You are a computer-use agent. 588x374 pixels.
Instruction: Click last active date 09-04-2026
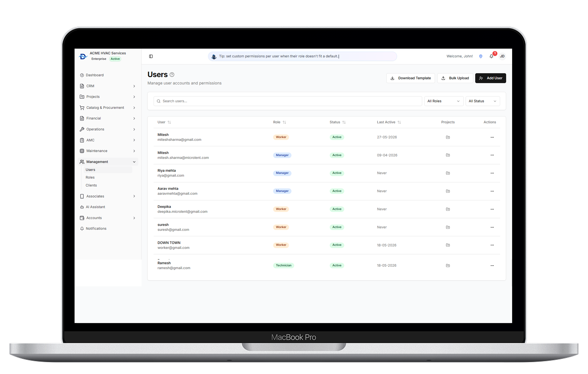[387, 155]
